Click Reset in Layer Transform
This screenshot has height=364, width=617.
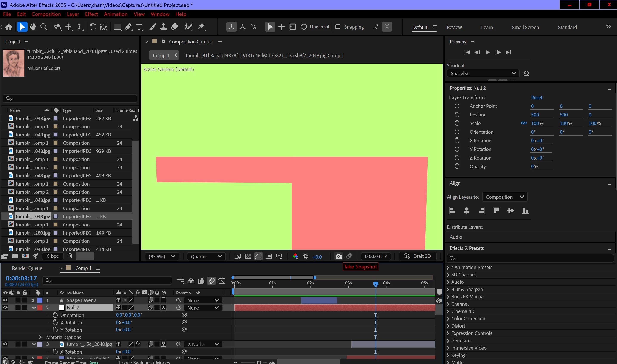[537, 98]
